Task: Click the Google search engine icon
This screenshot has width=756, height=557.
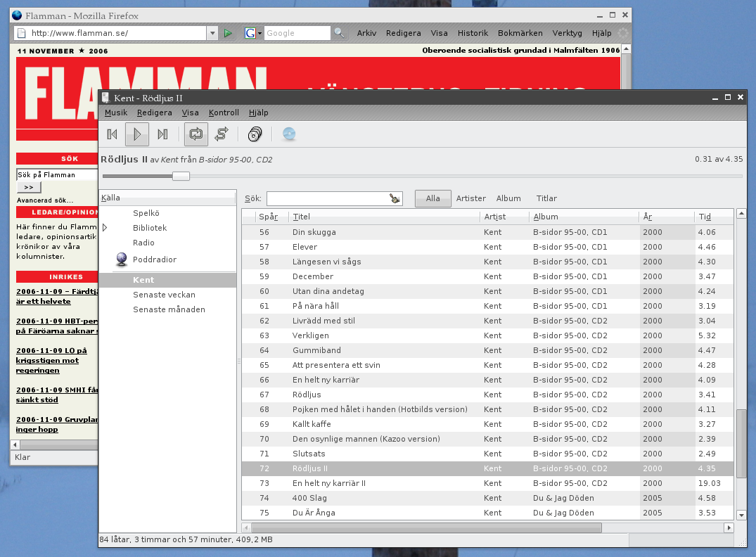Action: pos(250,33)
